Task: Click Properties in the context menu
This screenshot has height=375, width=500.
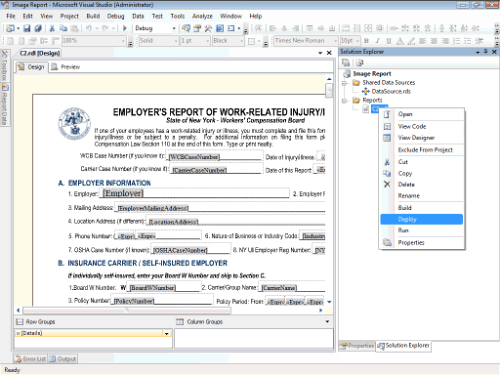Action: point(422,242)
